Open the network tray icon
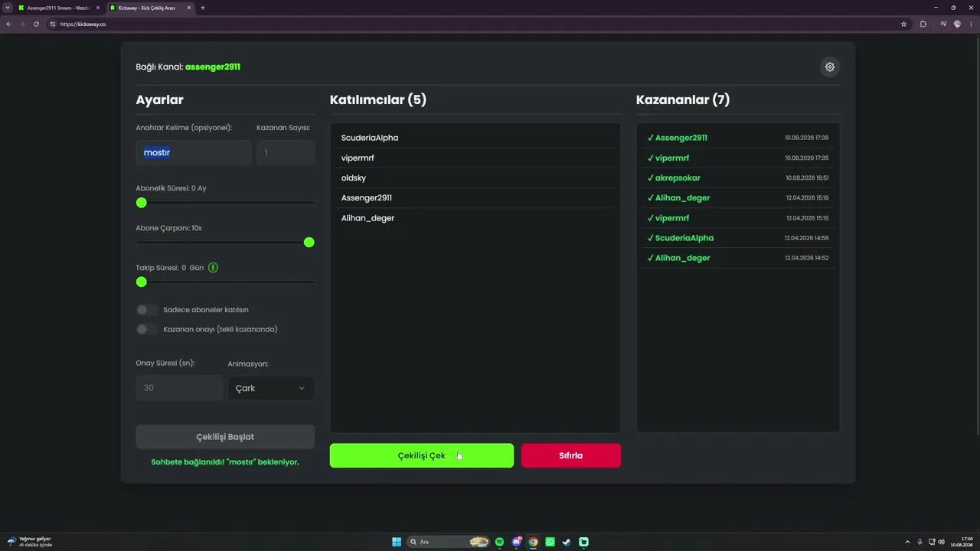The width and height of the screenshot is (980, 551). click(x=931, y=542)
